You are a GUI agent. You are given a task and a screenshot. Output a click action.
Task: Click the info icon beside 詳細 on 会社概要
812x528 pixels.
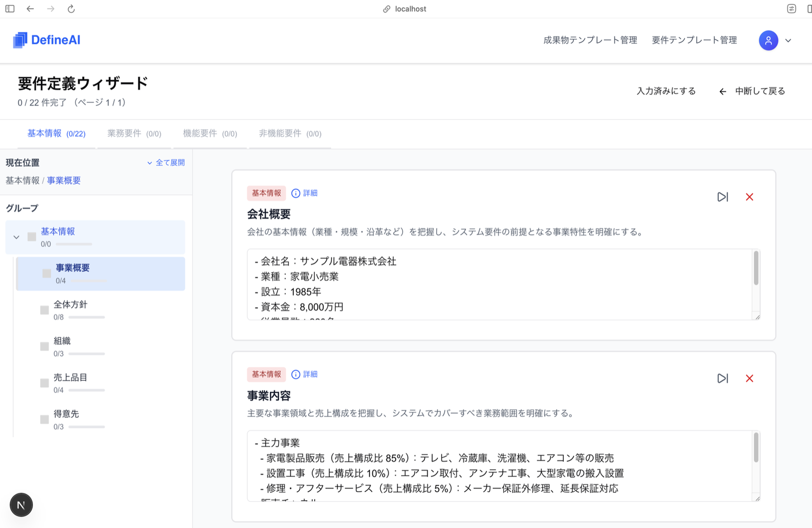click(296, 193)
